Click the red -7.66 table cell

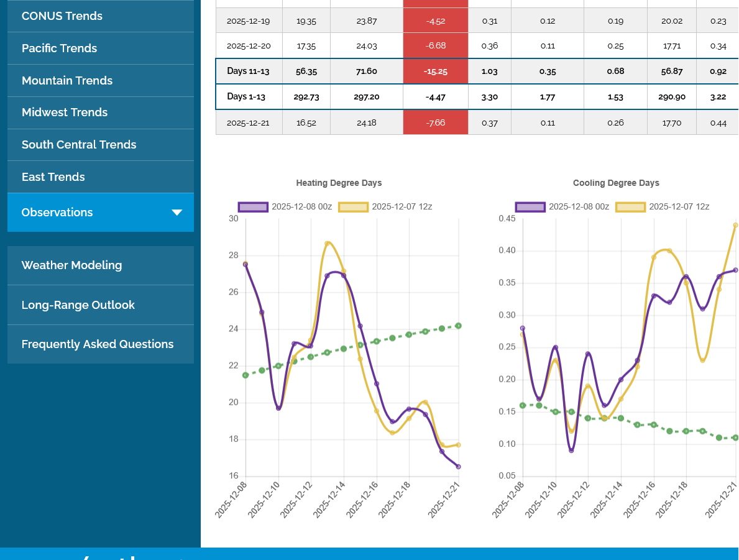(x=435, y=123)
